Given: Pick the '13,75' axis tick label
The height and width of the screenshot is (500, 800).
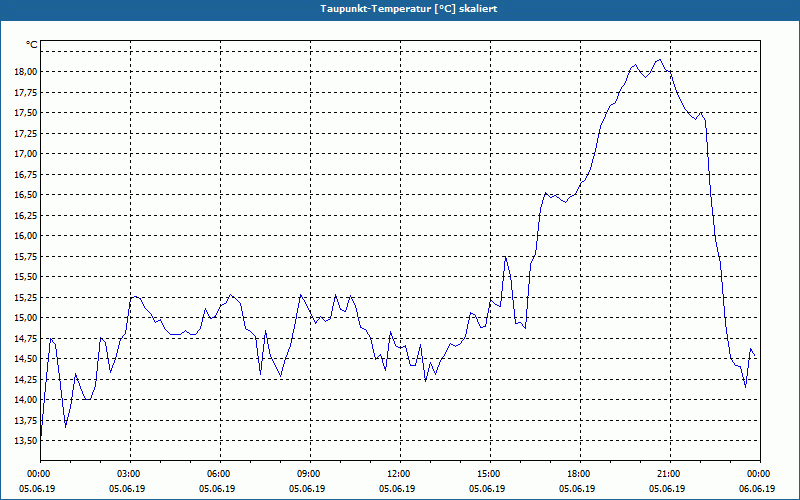Looking at the screenshot, I should [x=27, y=420].
